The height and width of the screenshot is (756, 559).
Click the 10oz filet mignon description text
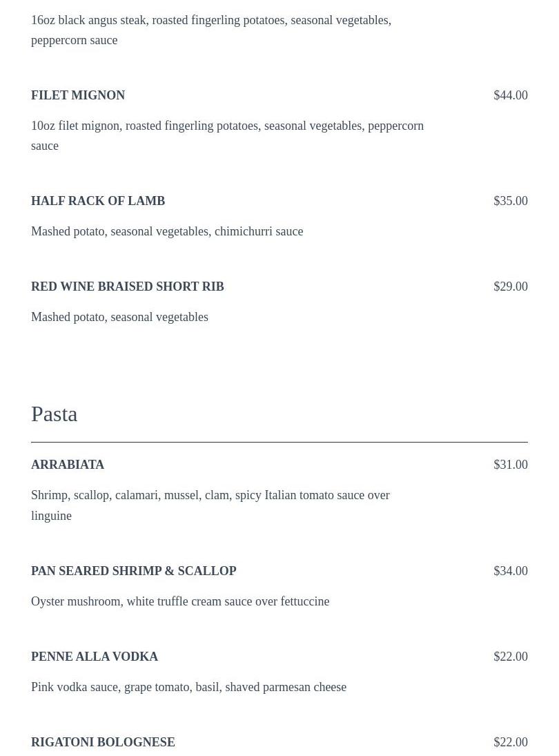pyautogui.click(x=227, y=135)
